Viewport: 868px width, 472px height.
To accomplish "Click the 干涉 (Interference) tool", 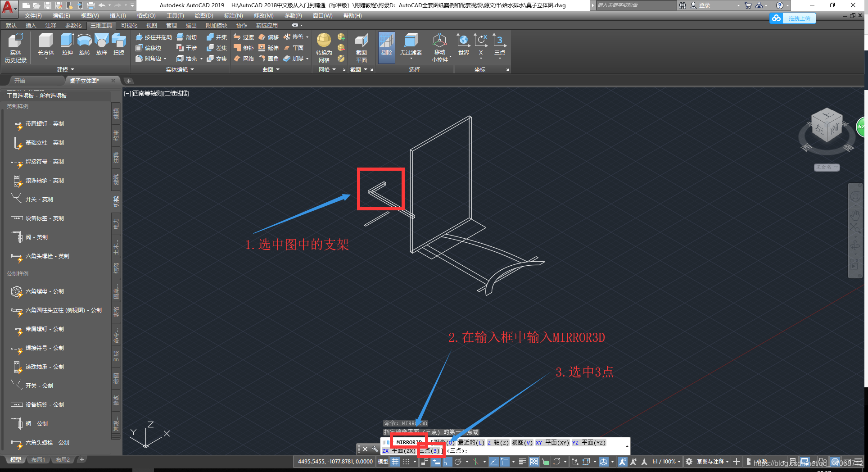I will [187, 48].
